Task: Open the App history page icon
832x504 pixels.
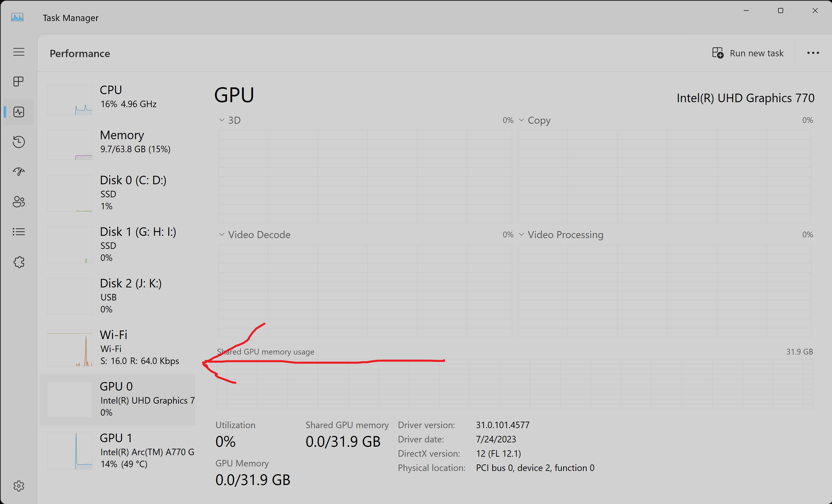Action: click(19, 142)
